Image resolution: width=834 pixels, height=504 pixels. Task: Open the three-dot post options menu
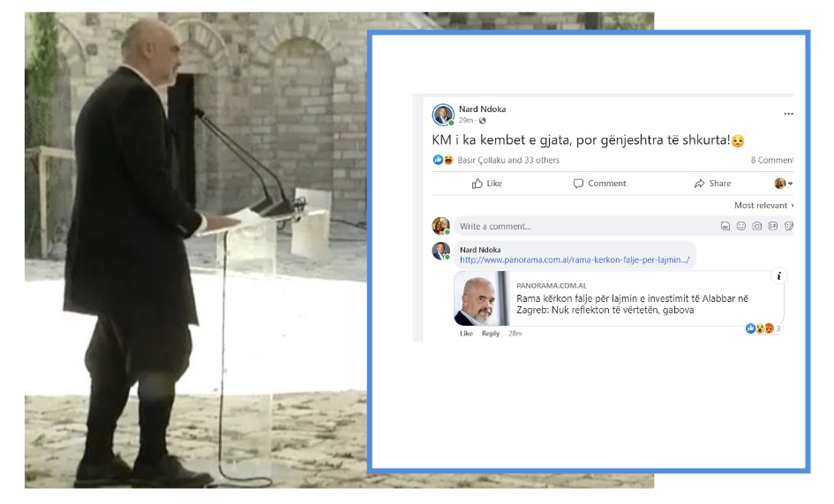point(788,113)
